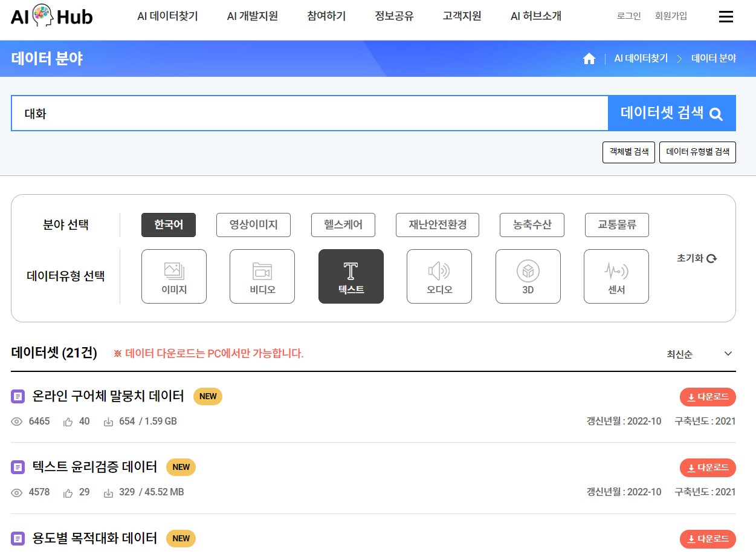Select the 비디오 data type

click(262, 276)
